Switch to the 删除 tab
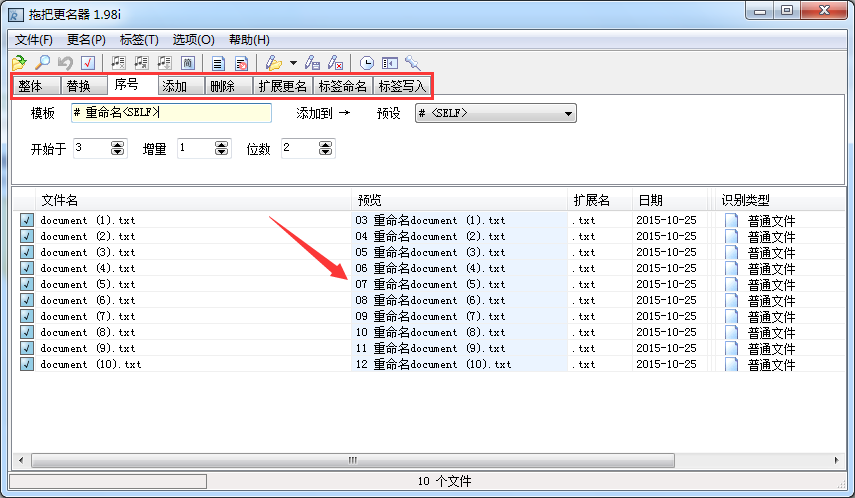This screenshot has height=498, width=855. coord(228,86)
